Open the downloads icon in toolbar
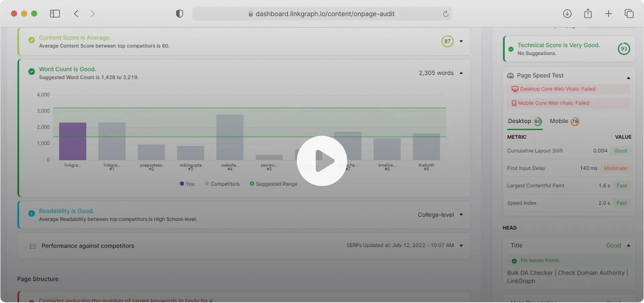This screenshot has height=303, width=644. [x=567, y=14]
